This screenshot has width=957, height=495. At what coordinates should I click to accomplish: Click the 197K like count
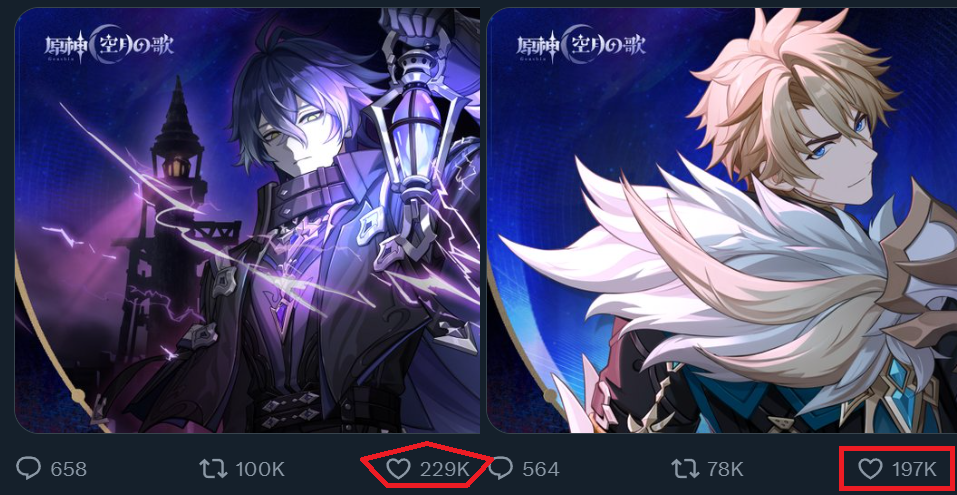[914, 469]
